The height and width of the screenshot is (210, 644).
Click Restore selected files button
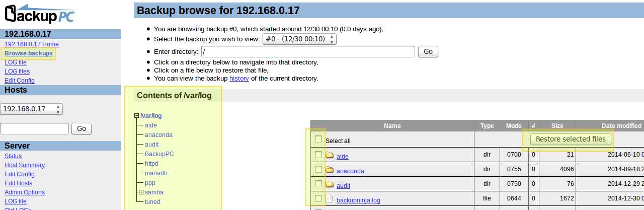(x=571, y=139)
